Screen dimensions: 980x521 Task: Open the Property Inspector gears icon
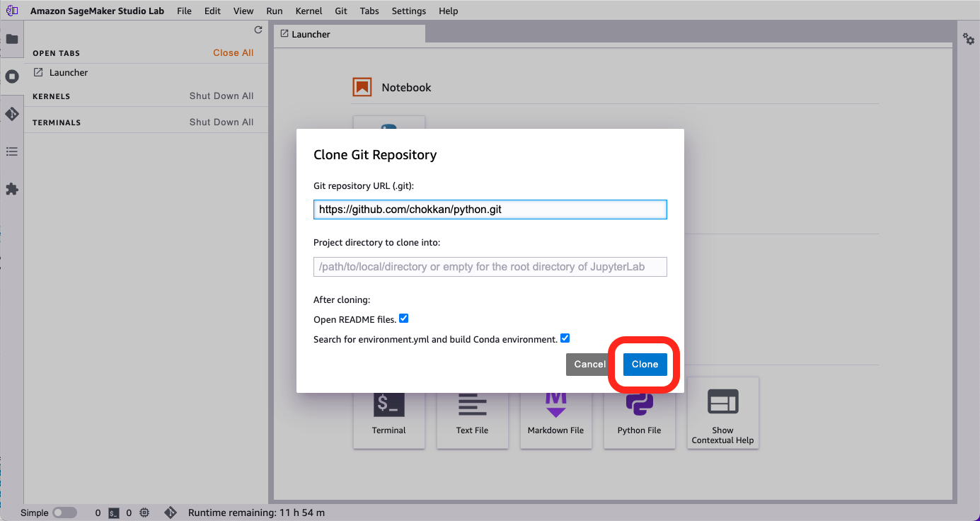coord(969,39)
